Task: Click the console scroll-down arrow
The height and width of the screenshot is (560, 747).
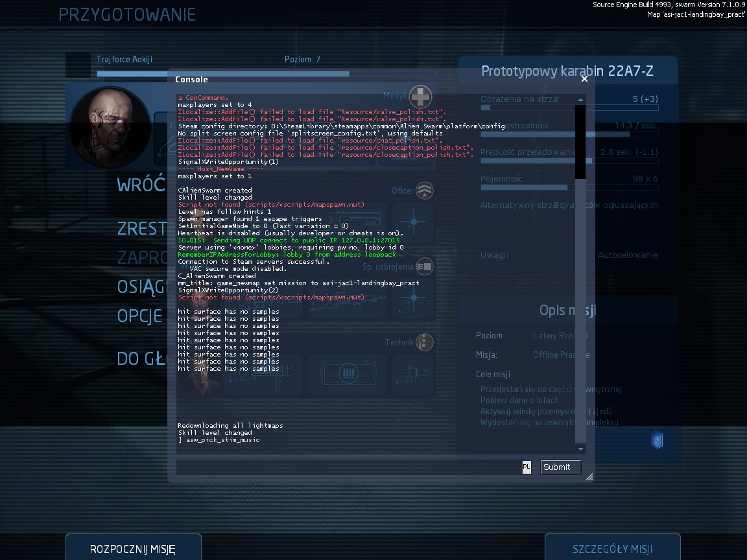Action: coord(580,449)
